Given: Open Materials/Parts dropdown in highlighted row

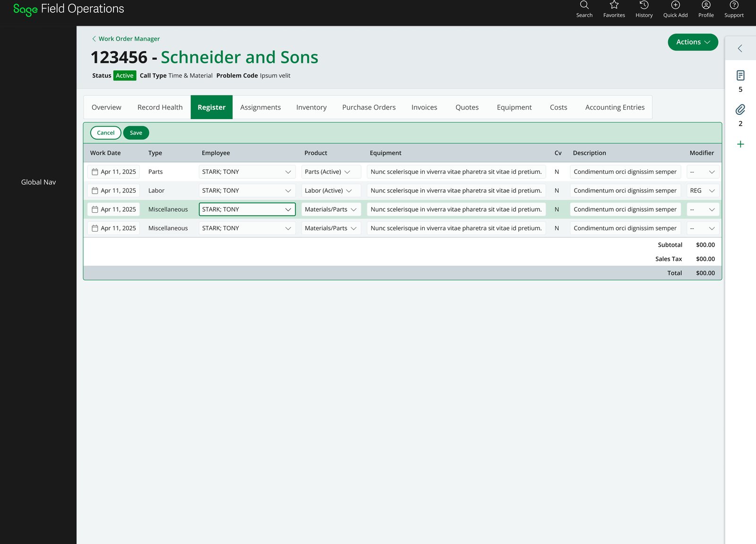Looking at the screenshot, I should point(331,209).
